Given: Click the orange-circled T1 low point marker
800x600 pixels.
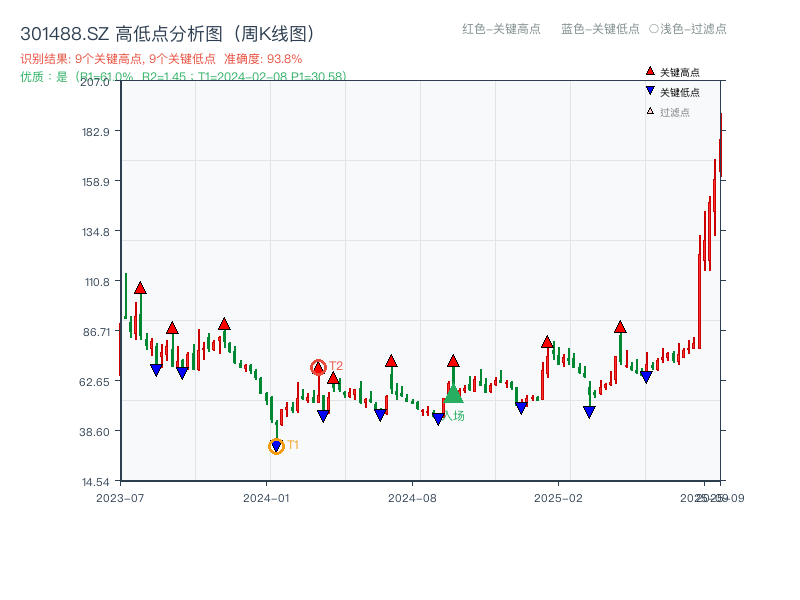Looking at the screenshot, I should (x=277, y=444).
